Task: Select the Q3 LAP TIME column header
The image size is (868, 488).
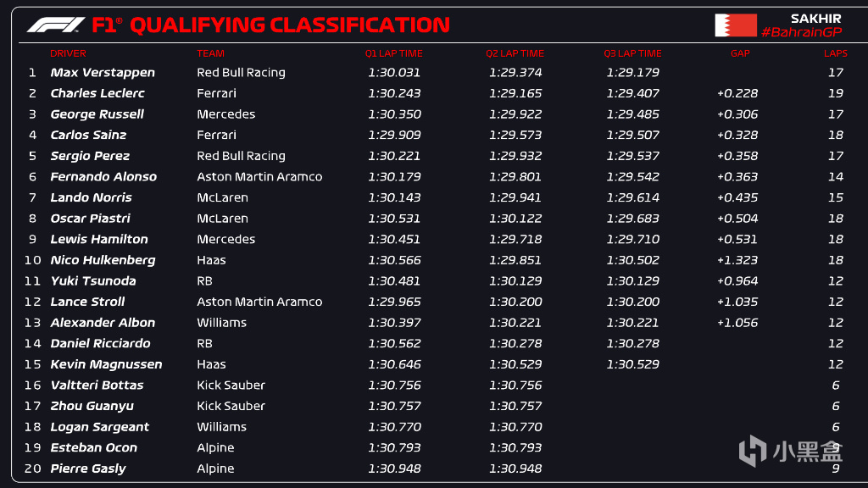Action: pos(632,53)
